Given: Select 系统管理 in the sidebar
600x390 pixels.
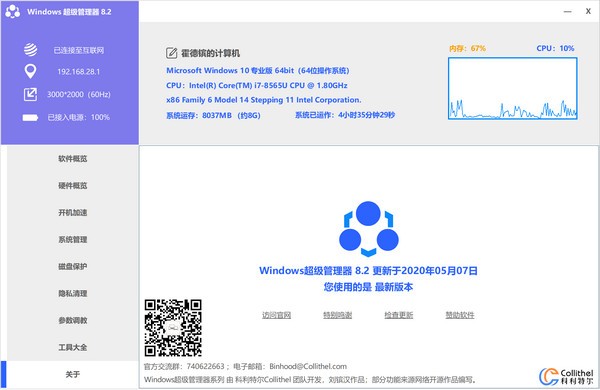Looking at the screenshot, I should pyautogui.click(x=73, y=240).
